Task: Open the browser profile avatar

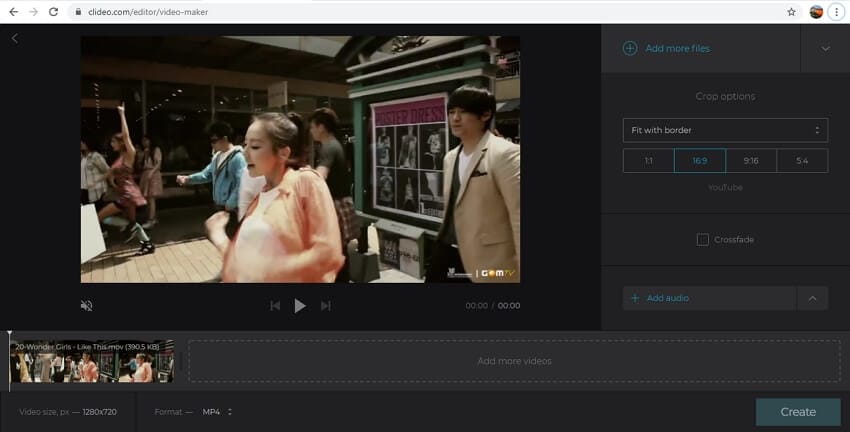Action: pos(816,11)
